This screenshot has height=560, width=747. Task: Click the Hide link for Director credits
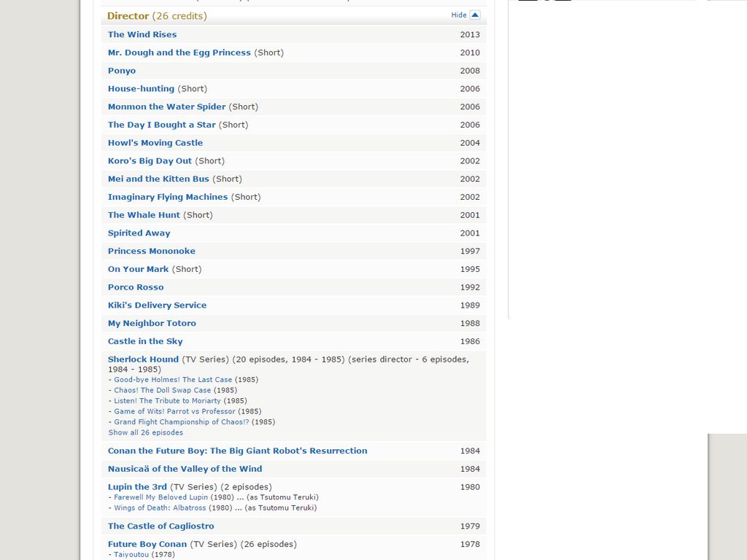458,15
